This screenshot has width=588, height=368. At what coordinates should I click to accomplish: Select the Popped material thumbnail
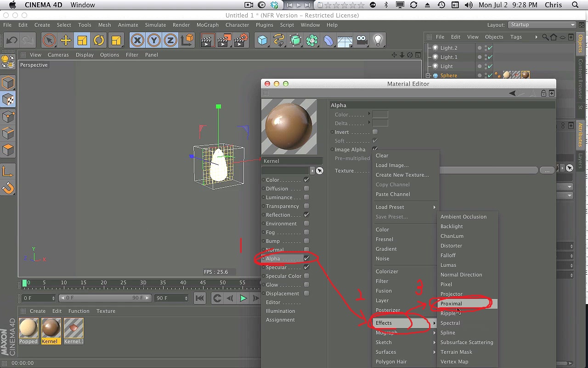[28, 328]
